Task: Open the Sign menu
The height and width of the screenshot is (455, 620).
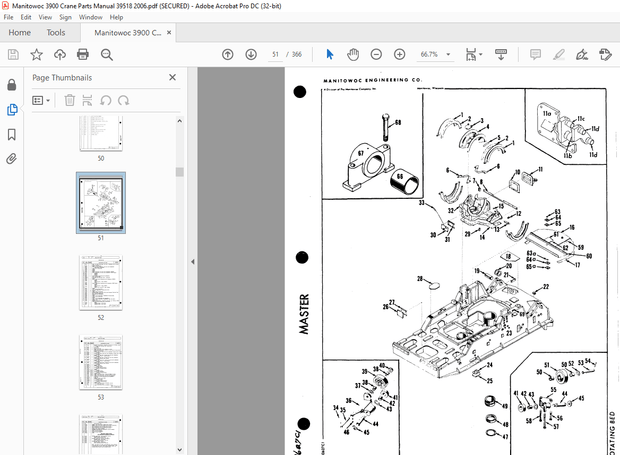Action: pos(65,17)
